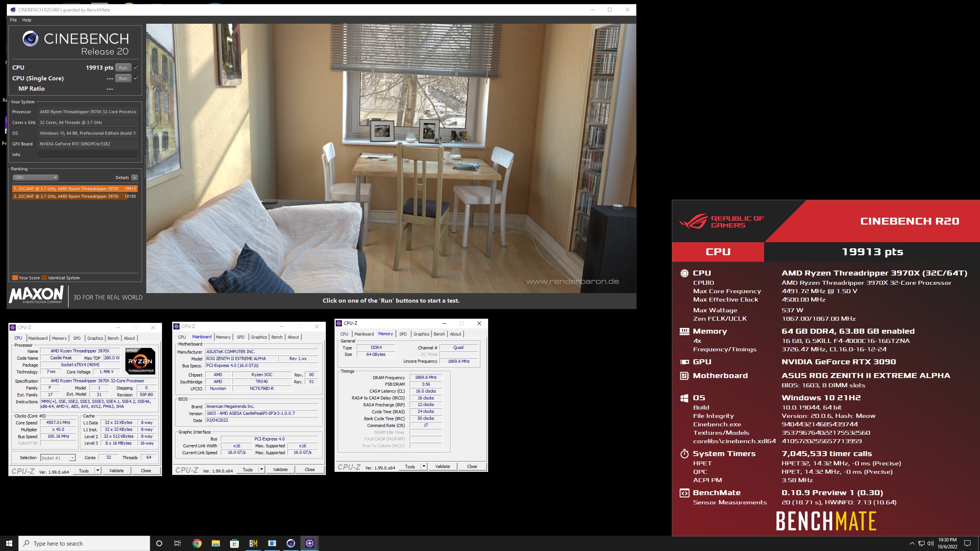Expand Tools dropdown arrow in first CPU-Z

click(98, 471)
